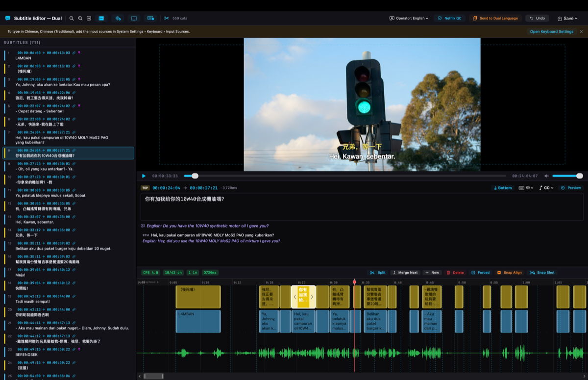Click left trim chevron of selected clip

pos(295,297)
